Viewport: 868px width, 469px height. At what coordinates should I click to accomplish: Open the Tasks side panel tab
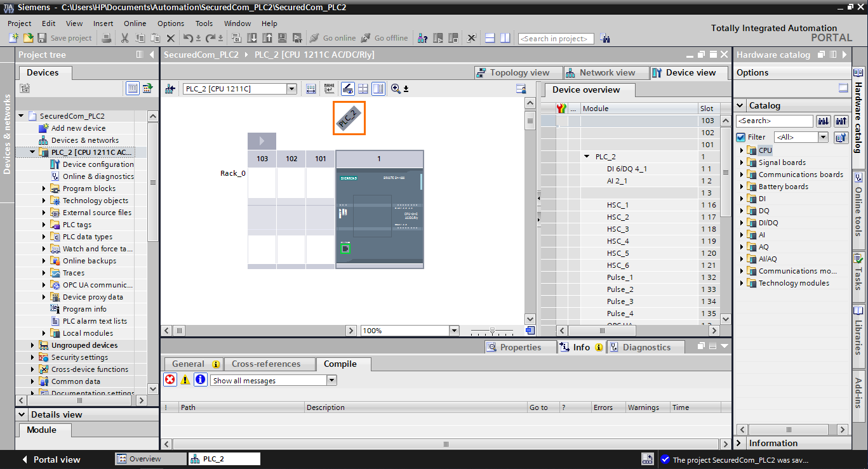(x=858, y=272)
